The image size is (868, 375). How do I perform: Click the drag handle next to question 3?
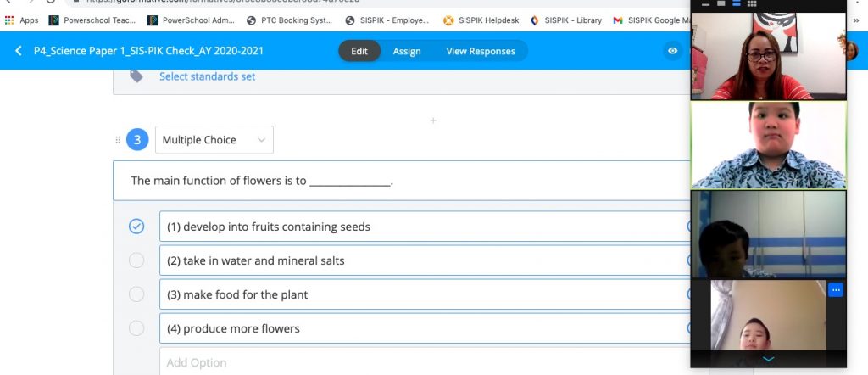point(118,140)
